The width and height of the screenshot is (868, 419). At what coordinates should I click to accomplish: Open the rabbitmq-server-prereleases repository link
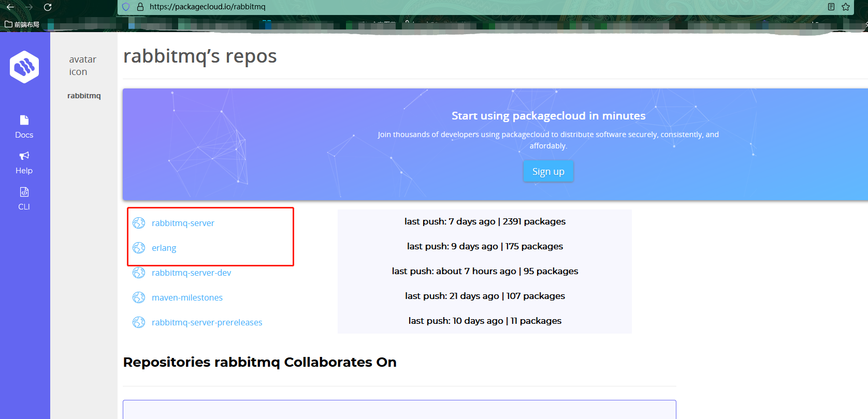(x=207, y=322)
